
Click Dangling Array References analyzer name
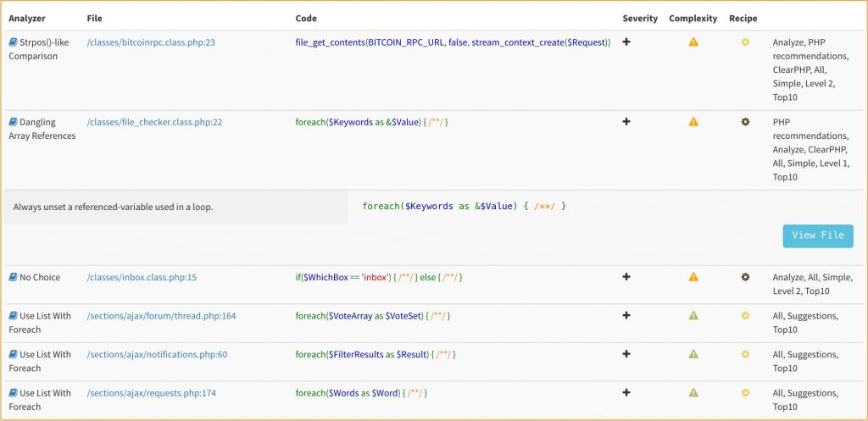42,129
